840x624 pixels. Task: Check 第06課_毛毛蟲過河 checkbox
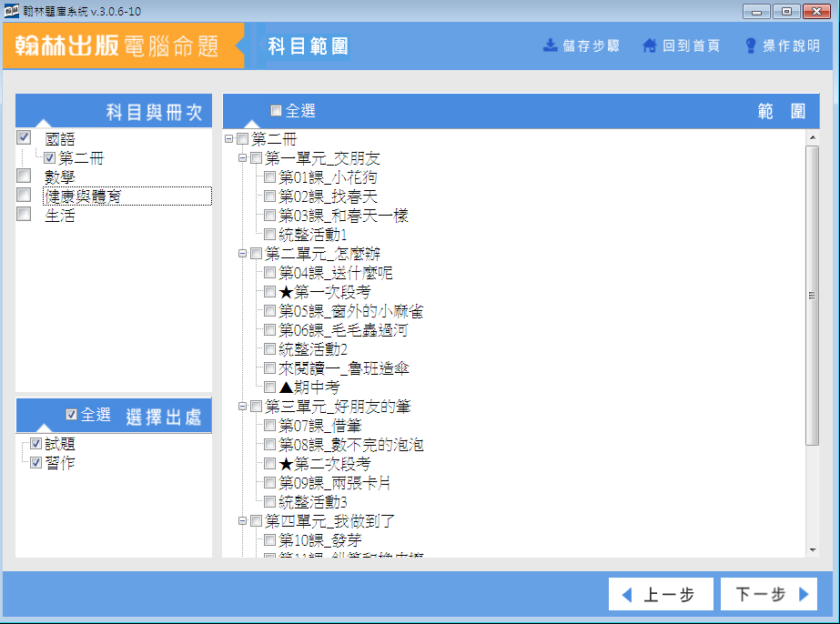coord(270,330)
